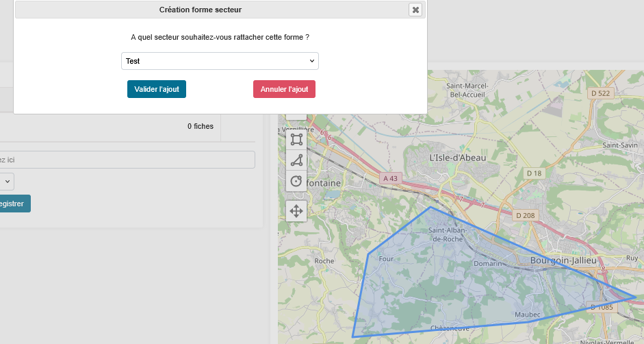The height and width of the screenshot is (344, 644).
Task: Expand the small dropdown below the input field
Action: point(6,182)
